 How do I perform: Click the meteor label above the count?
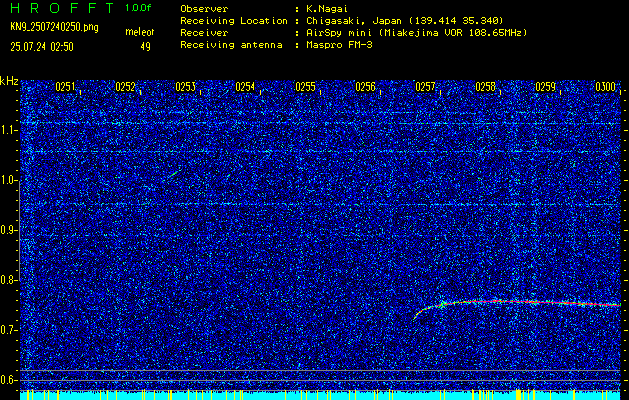(x=140, y=32)
